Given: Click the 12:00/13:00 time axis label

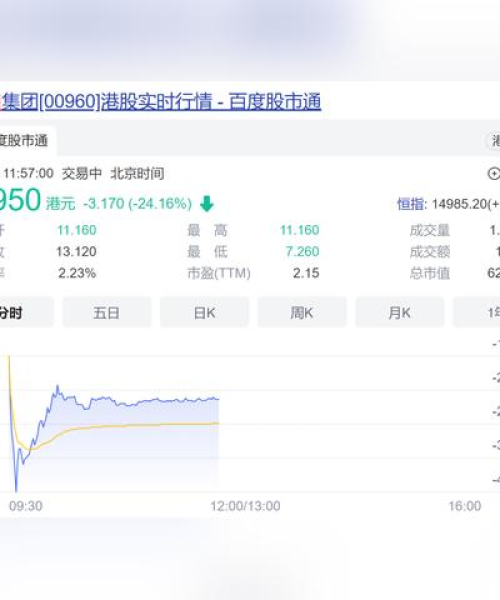Looking at the screenshot, I should click(x=245, y=506).
